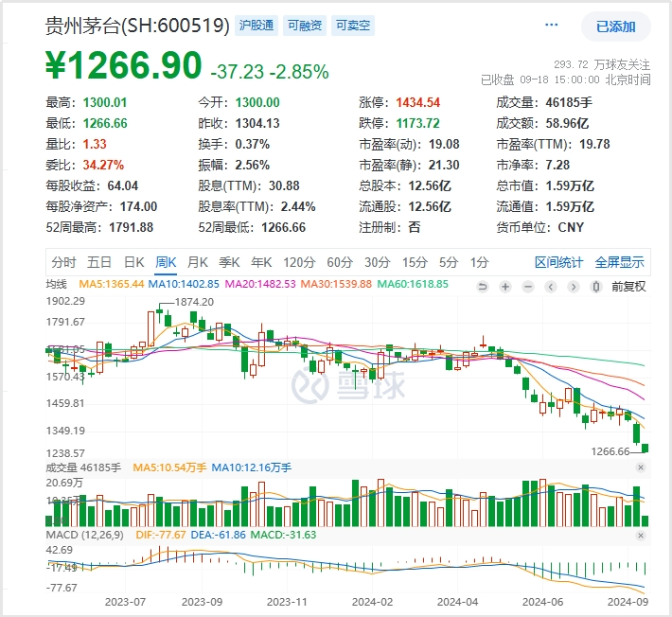This screenshot has height=617, width=672.
Task: Switch to the 分时 chart tab
Action: point(63,262)
